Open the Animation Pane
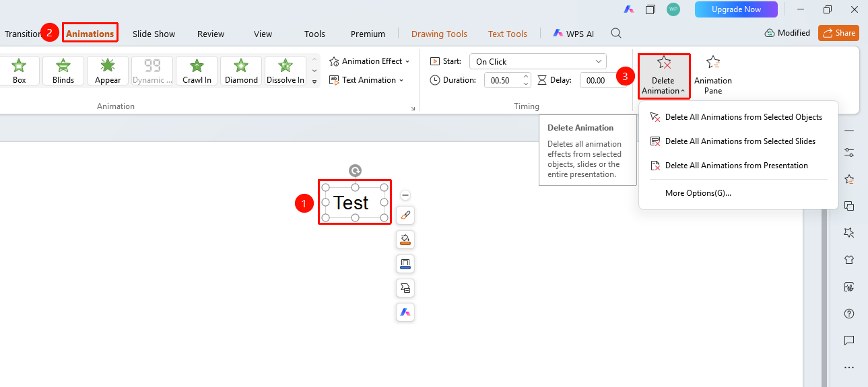Viewport: 868px width, 387px height. (713, 75)
